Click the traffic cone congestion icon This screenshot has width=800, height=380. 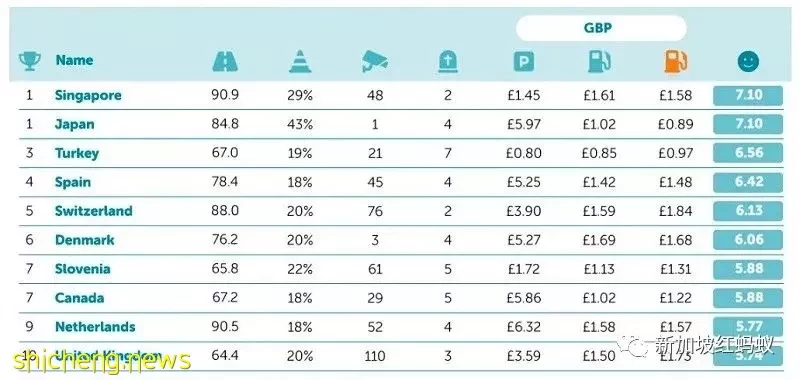[x=300, y=61]
